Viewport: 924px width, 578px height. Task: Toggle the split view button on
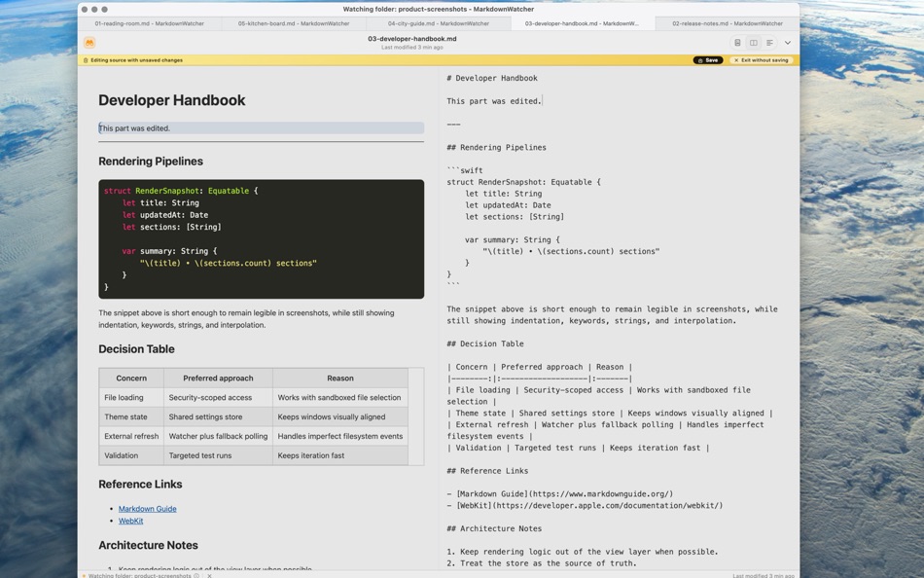coord(754,42)
